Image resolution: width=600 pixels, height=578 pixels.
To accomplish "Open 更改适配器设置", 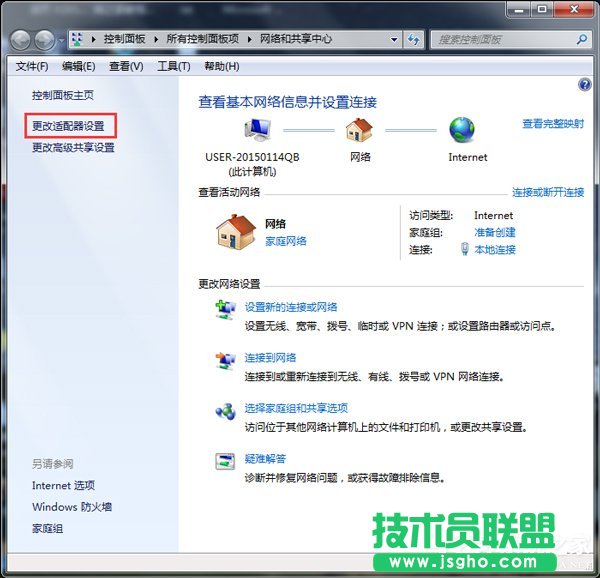I will [68, 126].
